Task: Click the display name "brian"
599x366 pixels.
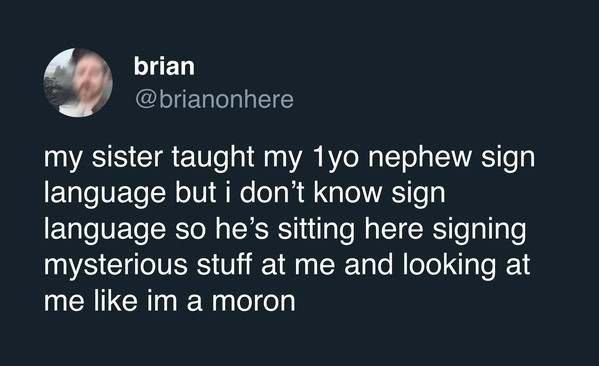Action: pyautogui.click(x=164, y=66)
